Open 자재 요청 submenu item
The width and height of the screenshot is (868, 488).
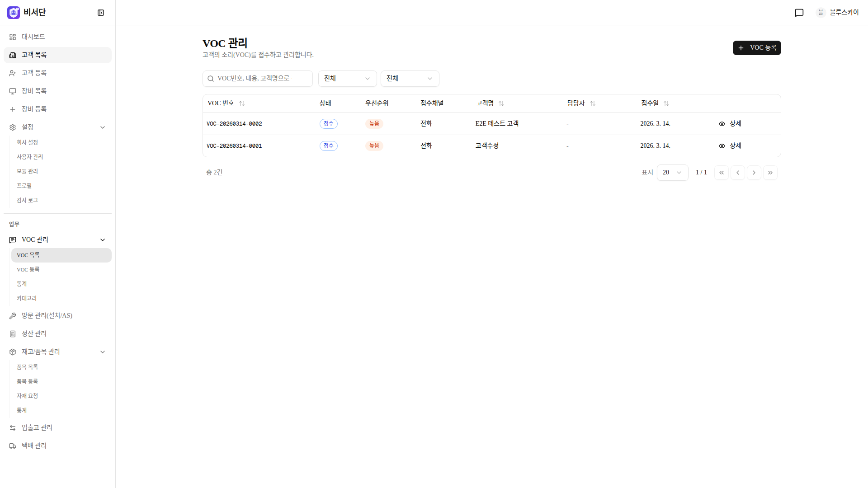61,396
